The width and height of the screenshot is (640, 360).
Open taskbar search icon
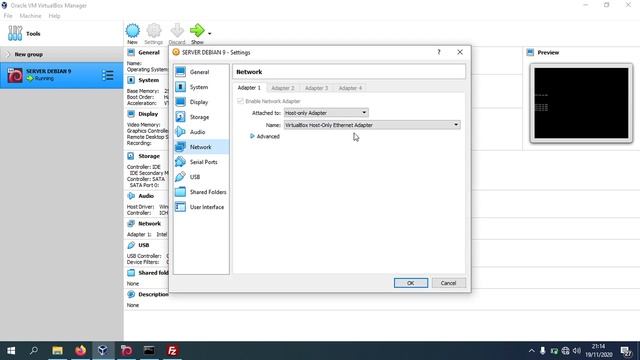click(x=34, y=351)
